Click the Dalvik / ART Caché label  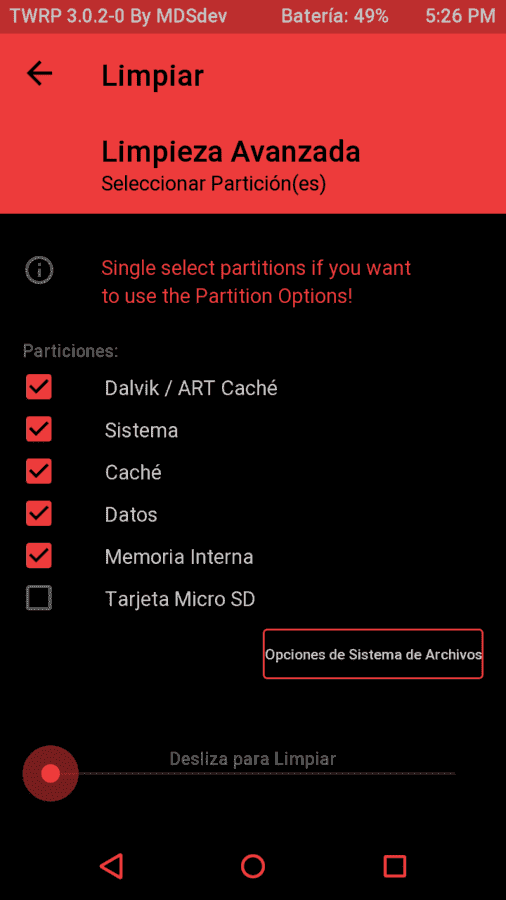pos(191,389)
